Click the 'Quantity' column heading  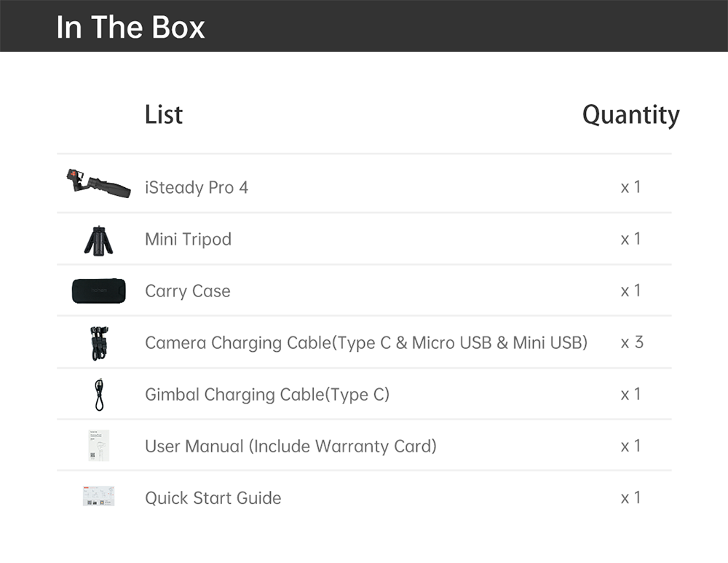[x=630, y=114]
